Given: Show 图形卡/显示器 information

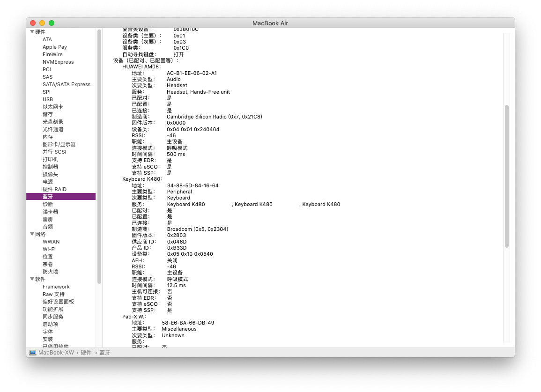Looking at the screenshot, I should pyautogui.click(x=59, y=144).
